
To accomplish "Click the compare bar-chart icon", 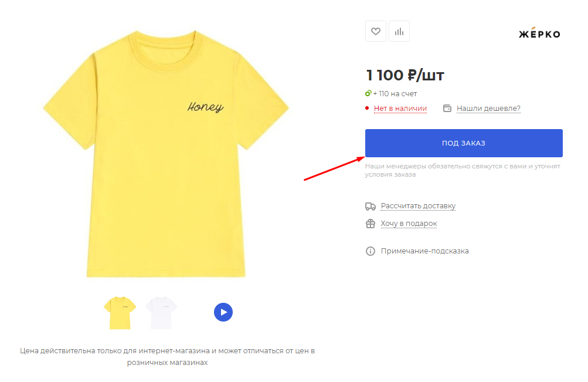I will 399,32.
